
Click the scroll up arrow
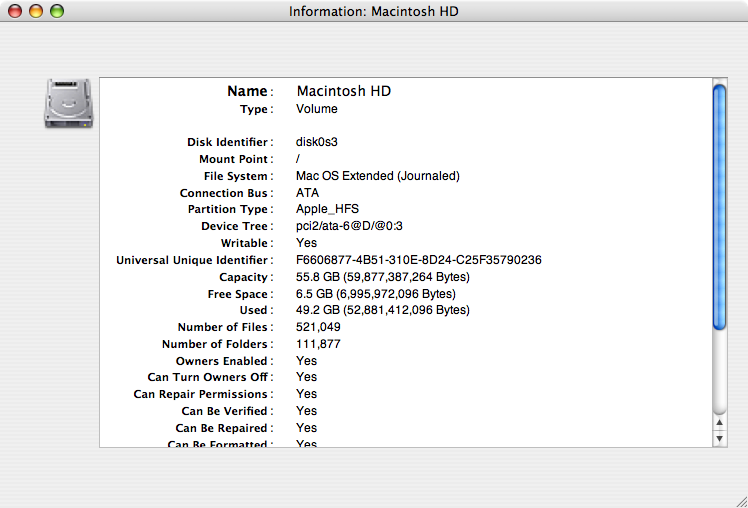[719, 423]
